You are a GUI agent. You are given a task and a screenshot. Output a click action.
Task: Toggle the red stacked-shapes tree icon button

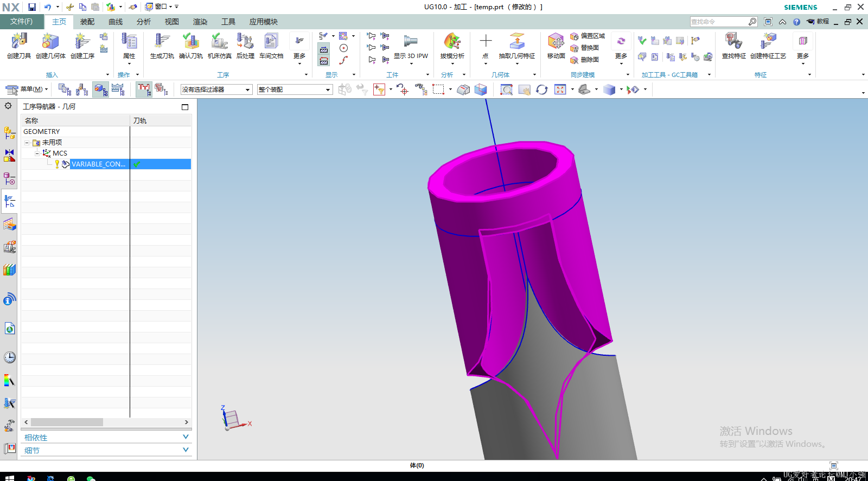(161, 89)
